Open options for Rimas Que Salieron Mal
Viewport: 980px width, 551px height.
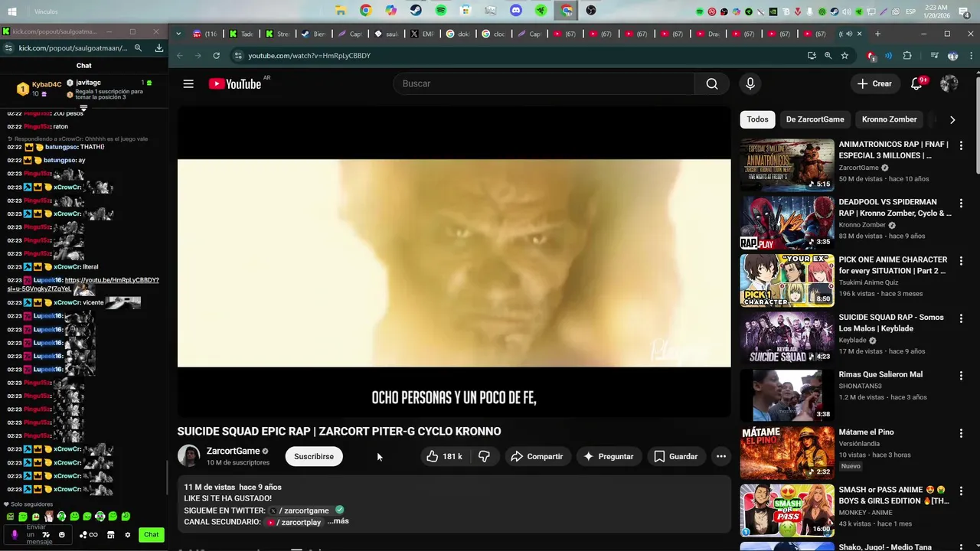point(961,376)
